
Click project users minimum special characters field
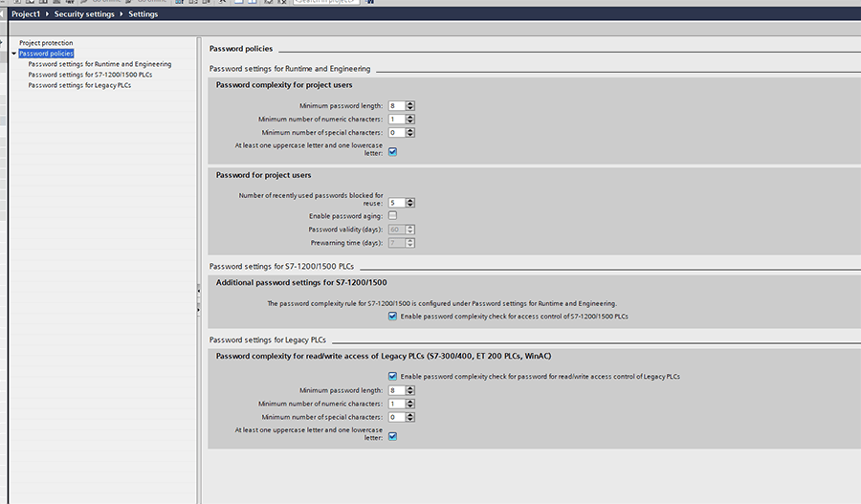coord(397,132)
